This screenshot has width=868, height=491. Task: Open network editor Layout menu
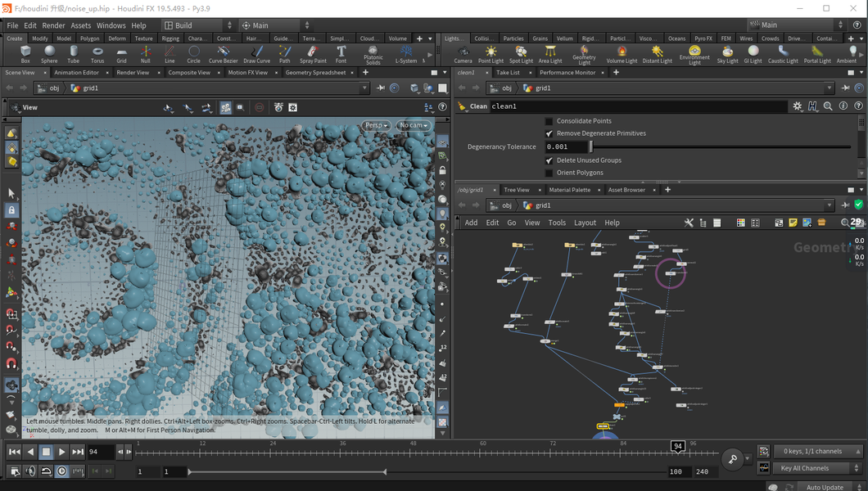pos(585,223)
